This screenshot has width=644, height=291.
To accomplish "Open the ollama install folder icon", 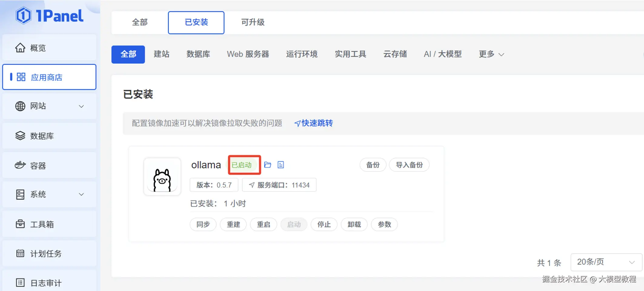I will click(267, 165).
